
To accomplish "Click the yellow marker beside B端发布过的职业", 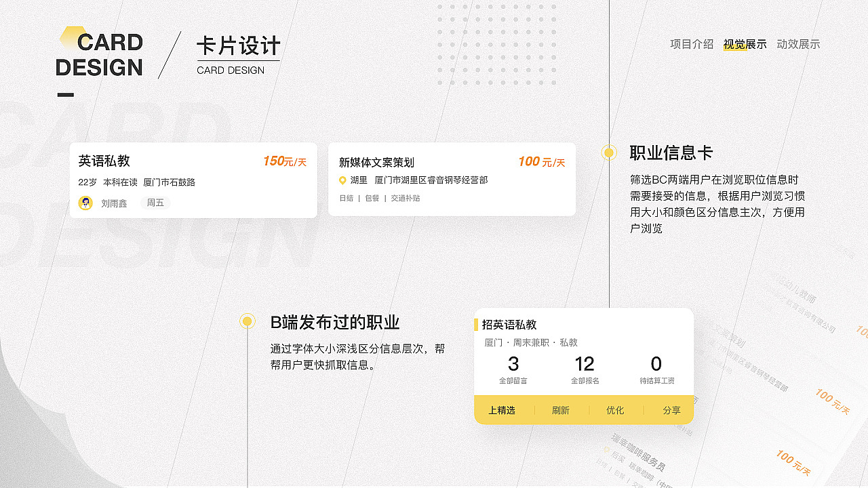I will click(248, 321).
